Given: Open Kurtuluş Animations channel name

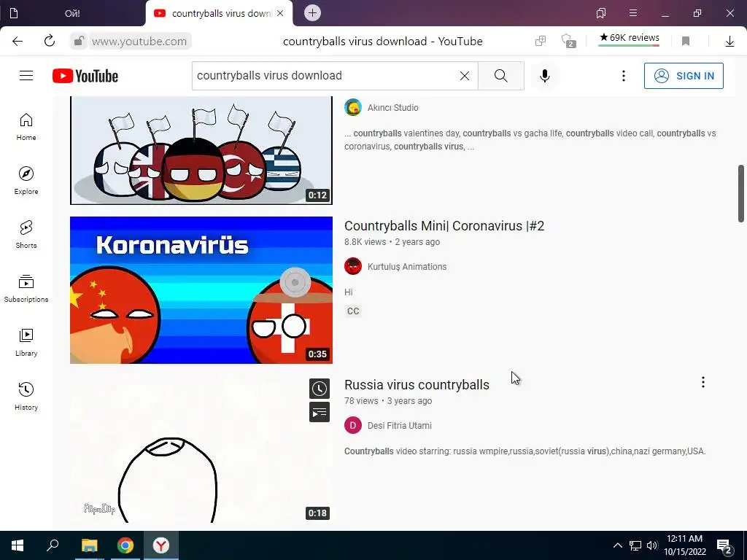Looking at the screenshot, I should tap(407, 267).
